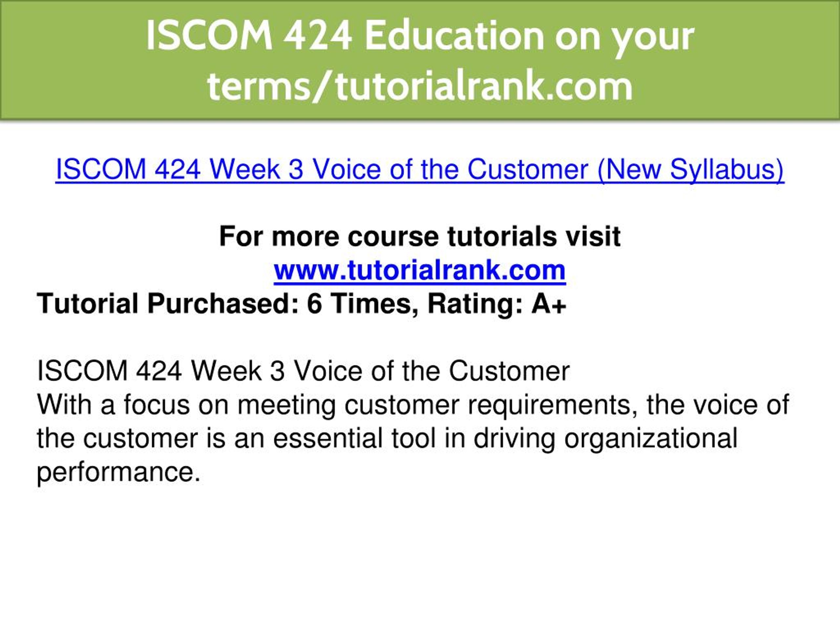Click the paragraph line starting "With a focus on meeting"
The image size is (840, 630).
pos(413,405)
